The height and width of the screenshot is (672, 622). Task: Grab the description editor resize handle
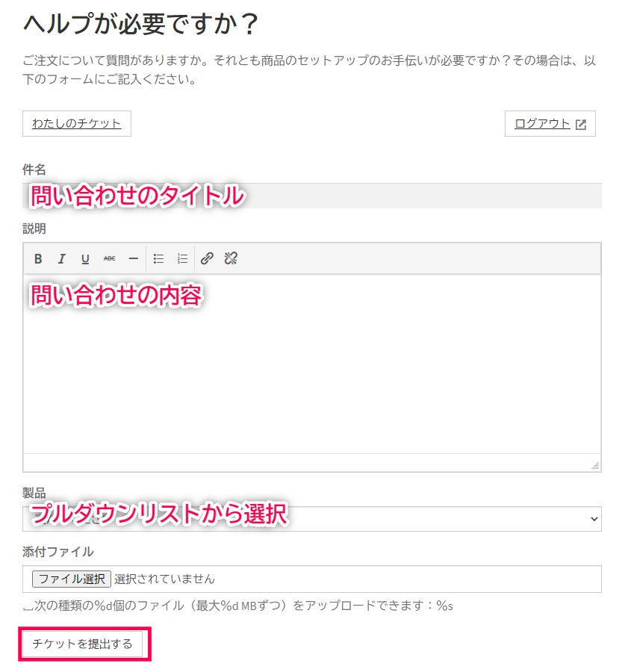(x=595, y=465)
